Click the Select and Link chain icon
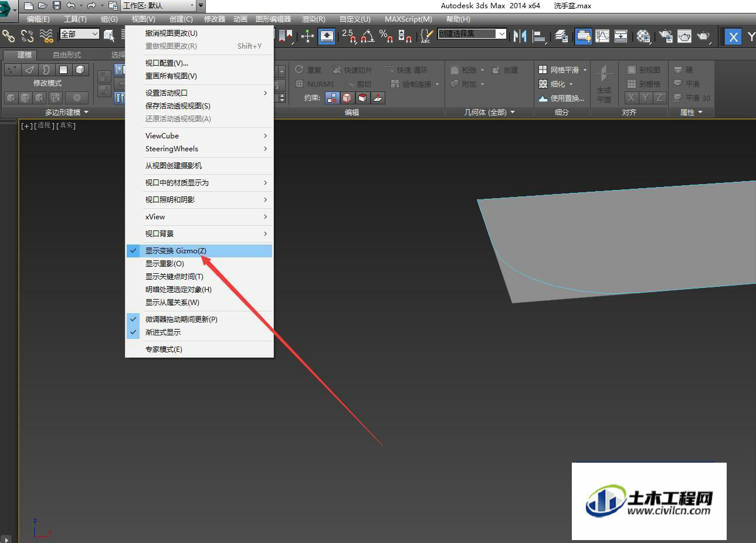 tap(8, 36)
